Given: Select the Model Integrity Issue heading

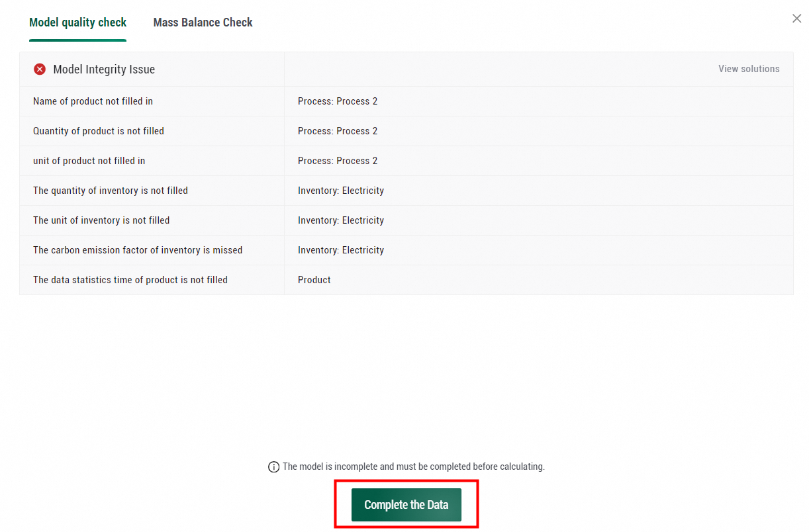Looking at the screenshot, I should (104, 69).
